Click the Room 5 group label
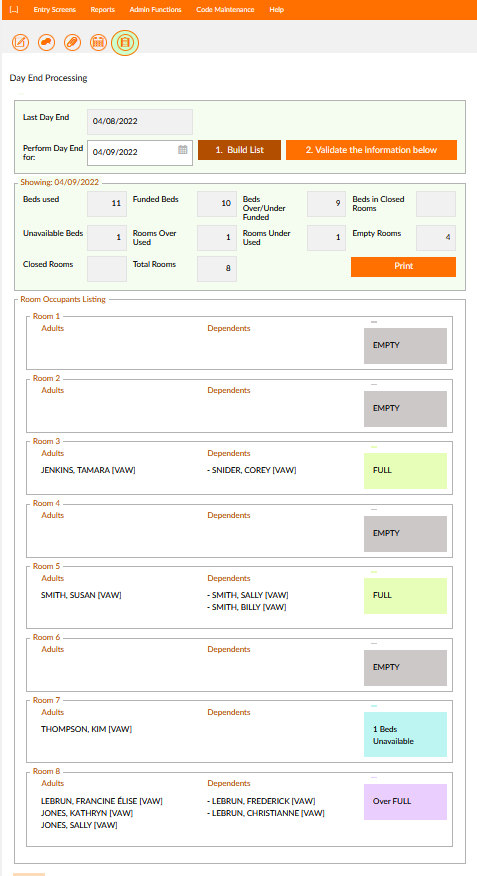Screen dimensions: 477x876 [x=46, y=566]
